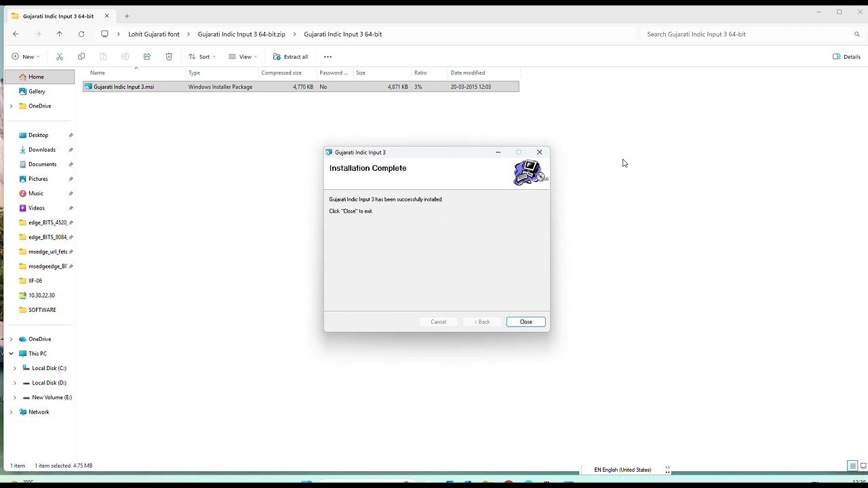Refresh the current folder
Image resolution: width=868 pixels, height=488 pixels.
pyautogui.click(x=81, y=34)
